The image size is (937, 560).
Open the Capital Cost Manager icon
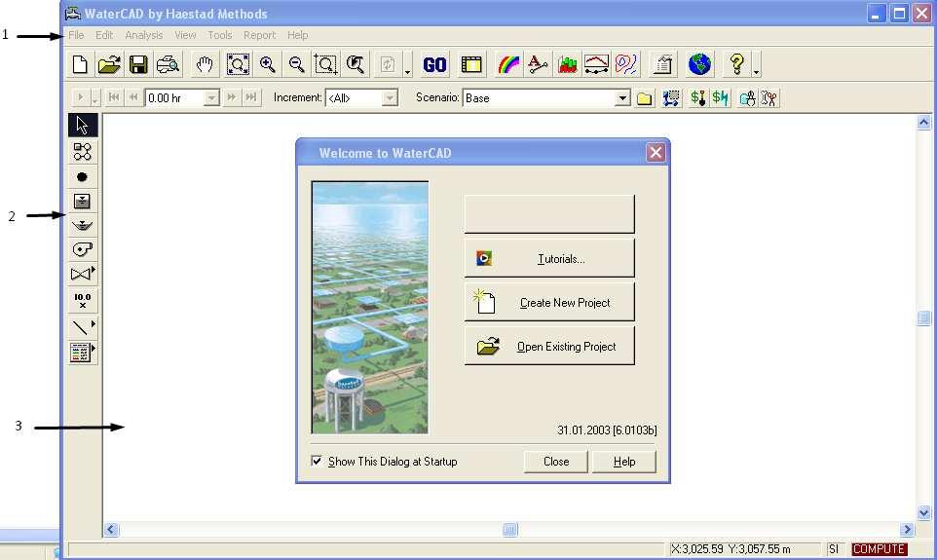(697, 98)
